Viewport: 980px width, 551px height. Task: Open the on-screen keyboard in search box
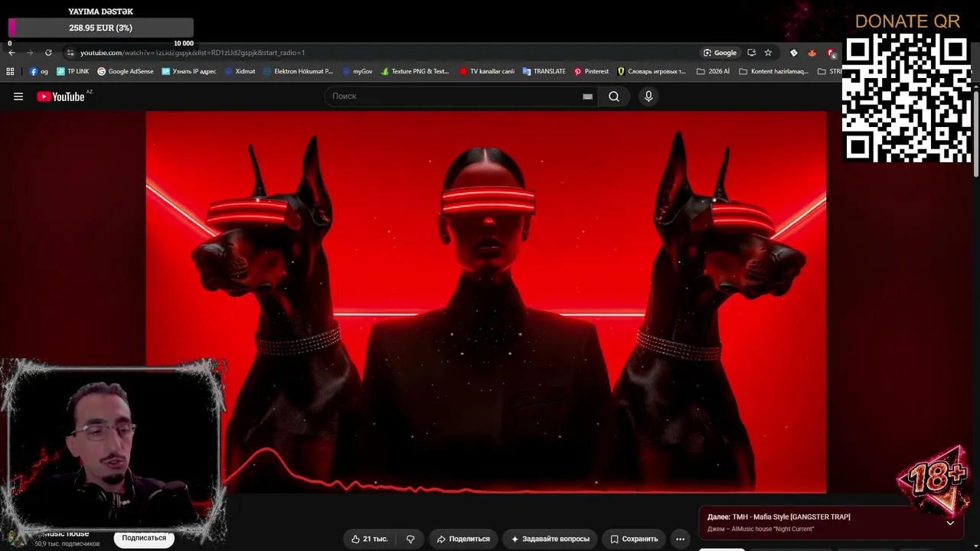587,96
